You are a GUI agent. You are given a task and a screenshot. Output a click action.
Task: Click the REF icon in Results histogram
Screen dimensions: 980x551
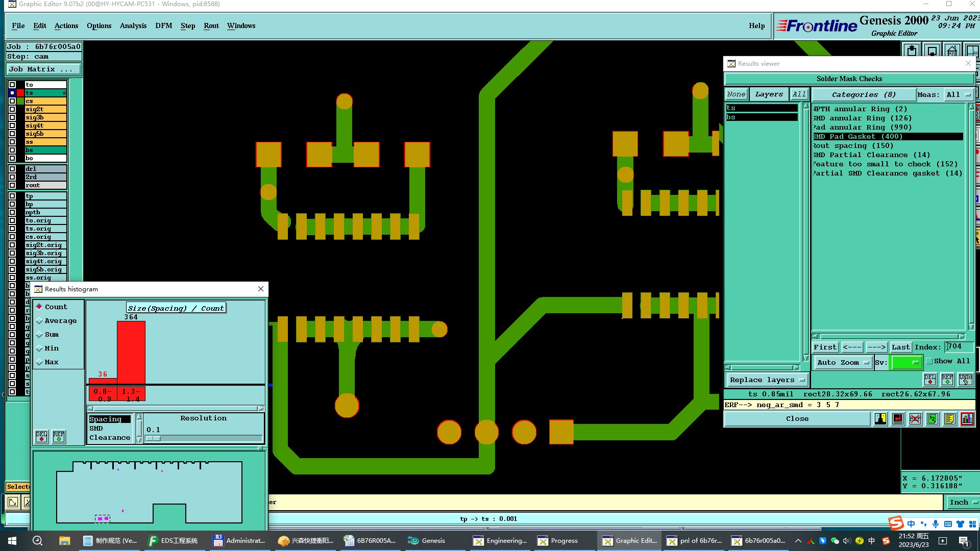pyautogui.click(x=59, y=437)
